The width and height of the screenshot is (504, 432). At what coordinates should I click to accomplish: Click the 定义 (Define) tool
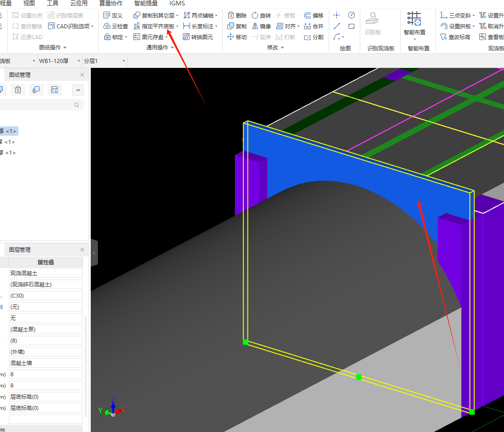pyautogui.click(x=113, y=15)
